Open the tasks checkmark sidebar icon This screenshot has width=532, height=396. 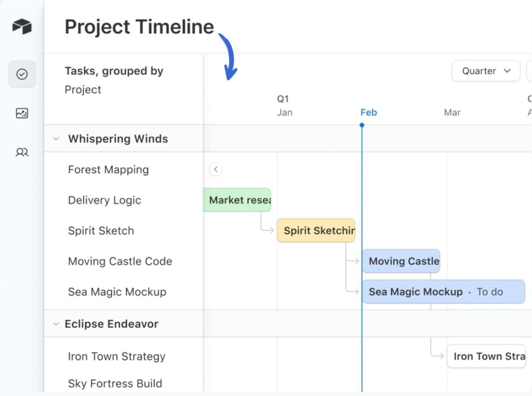pos(22,74)
